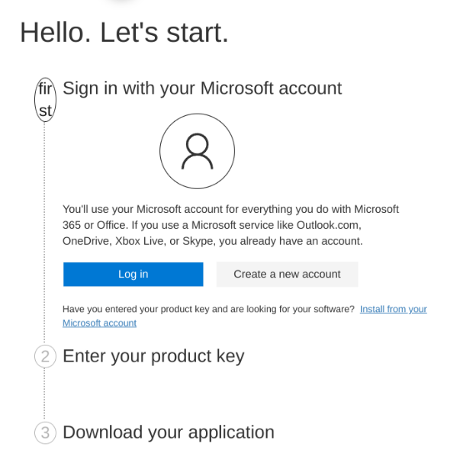
Task: Click the step 2 number circle
Action: click(x=45, y=356)
